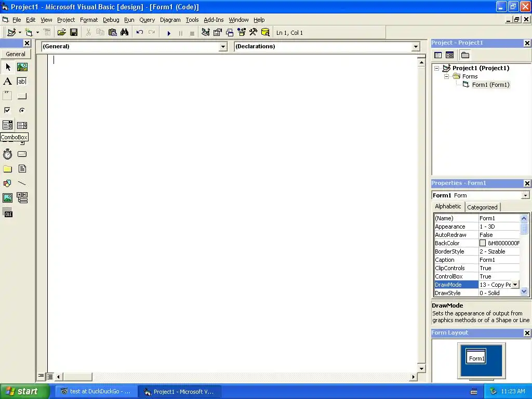The height and width of the screenshot is (399, 532).
Task: Select Form1 (Form1) in the project tree
Action: click(490, 85)
